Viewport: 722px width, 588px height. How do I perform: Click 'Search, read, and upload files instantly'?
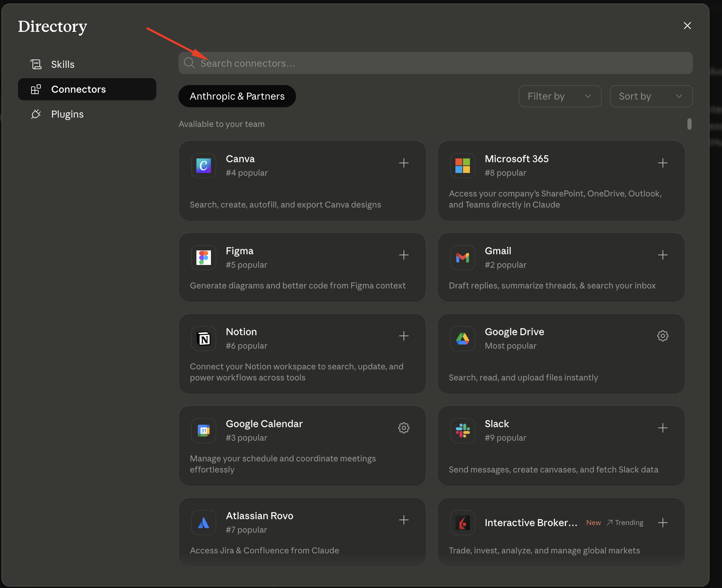coord(523,377)
